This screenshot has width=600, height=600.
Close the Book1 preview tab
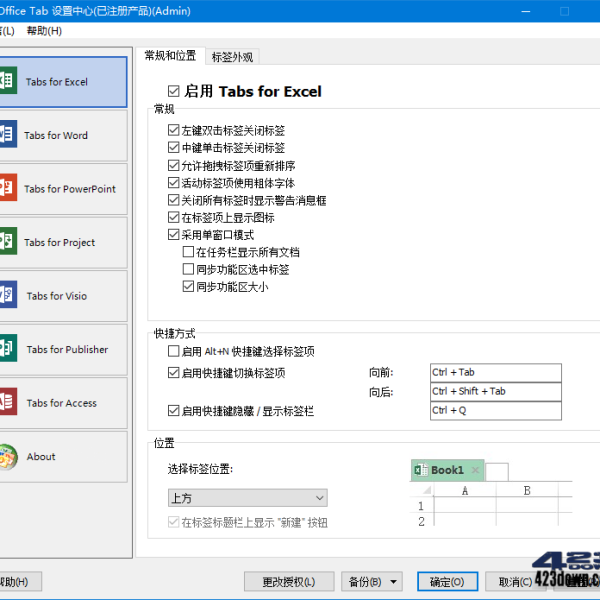tap(475, 470)
